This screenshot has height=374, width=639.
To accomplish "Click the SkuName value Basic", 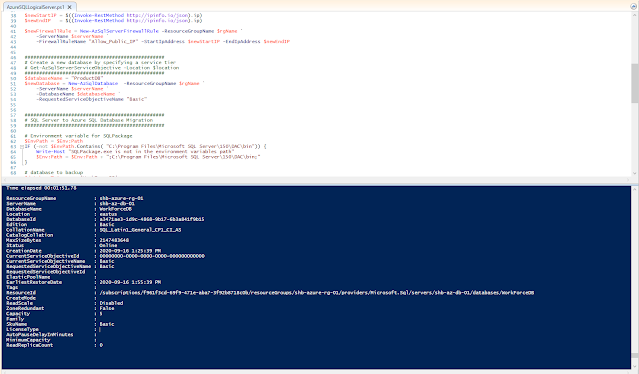I will [x=107, y=324].
